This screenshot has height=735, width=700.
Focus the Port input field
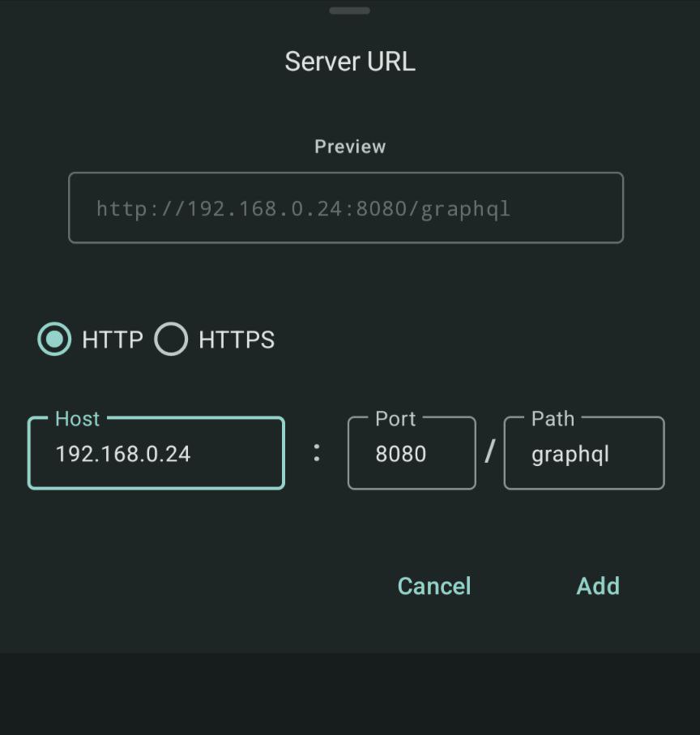pos(411,454)
